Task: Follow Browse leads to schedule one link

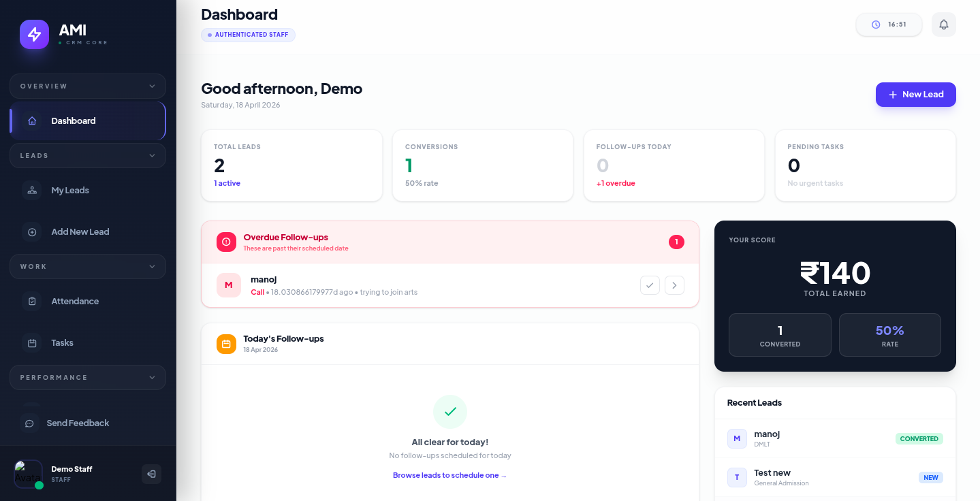Action: [x=450, y=475]
